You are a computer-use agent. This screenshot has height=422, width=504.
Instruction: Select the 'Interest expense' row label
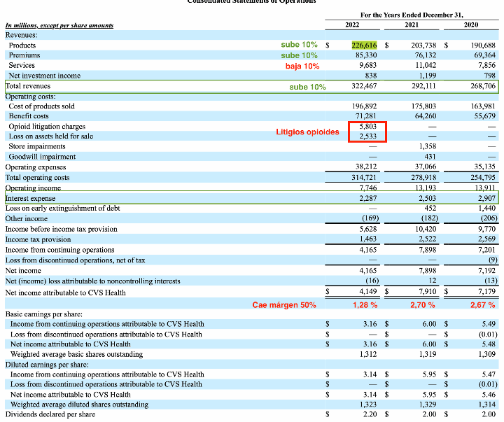click(x=31, y=199)
